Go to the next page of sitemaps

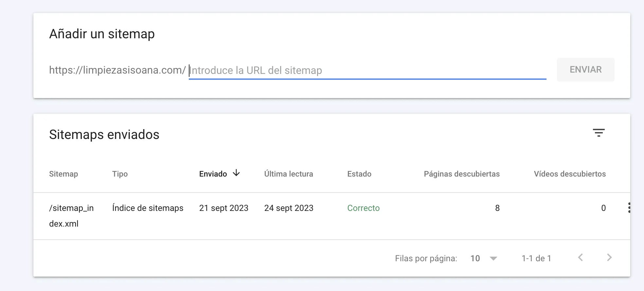coord(609,258)
